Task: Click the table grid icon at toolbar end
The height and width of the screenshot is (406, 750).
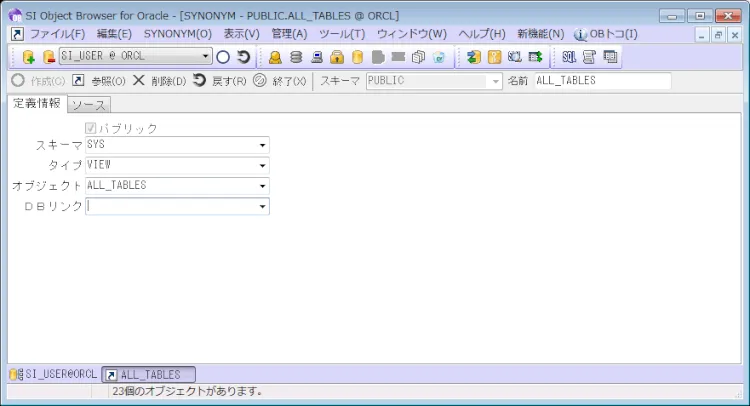Action: coord(610,57)
